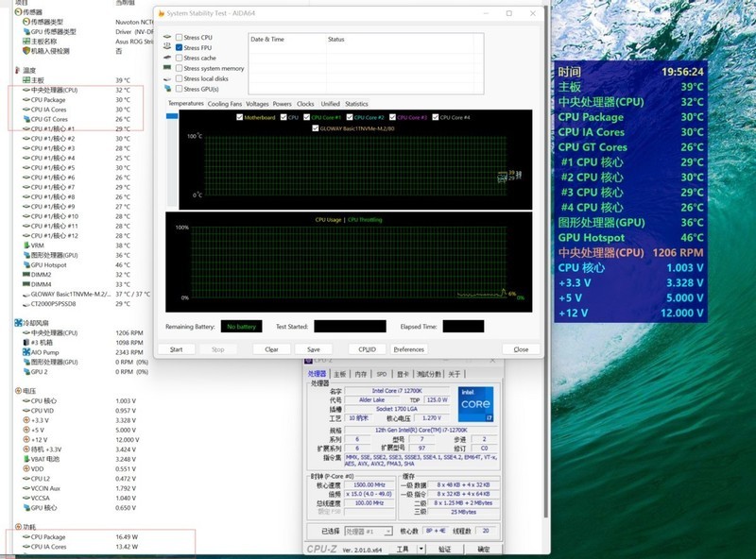Viewport: 756px width, 559px height.
Task: Enable the Stress CPU checkbox
Action: click(x=179, y=38)
